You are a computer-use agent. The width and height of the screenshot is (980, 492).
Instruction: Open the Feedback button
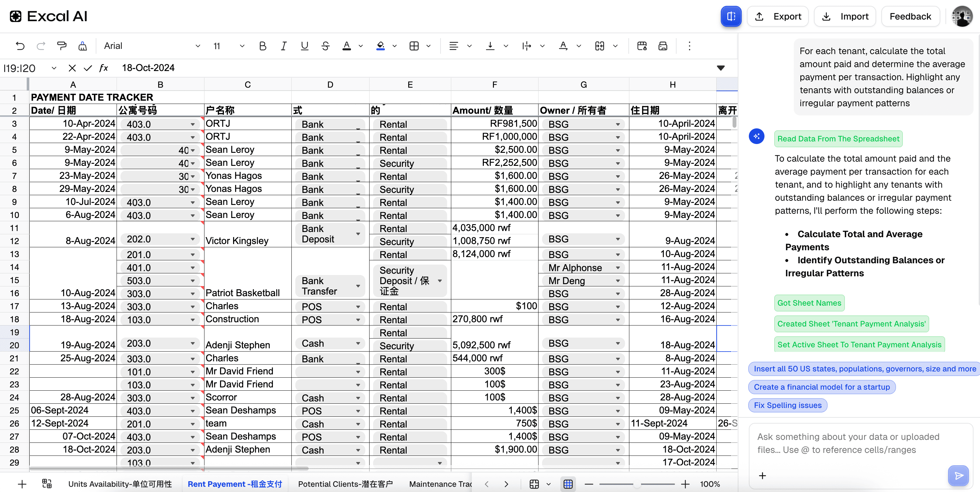pos(910,16)
